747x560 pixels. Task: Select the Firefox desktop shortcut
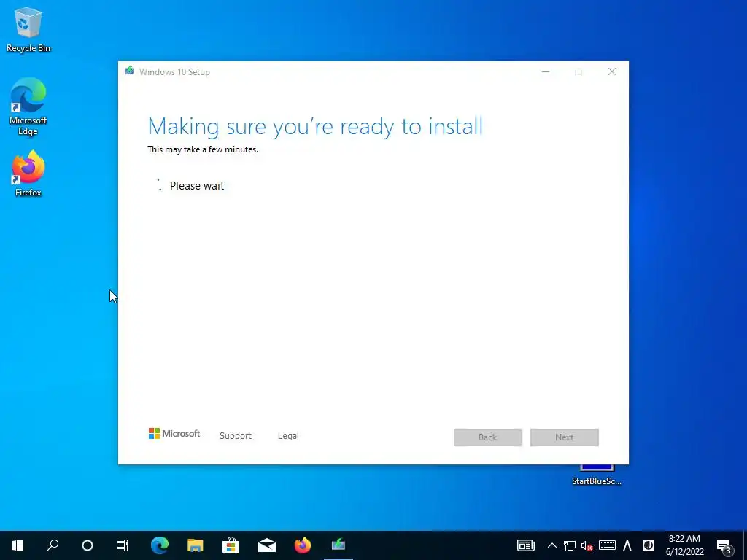pyautogui.click(x=28, y=174)
